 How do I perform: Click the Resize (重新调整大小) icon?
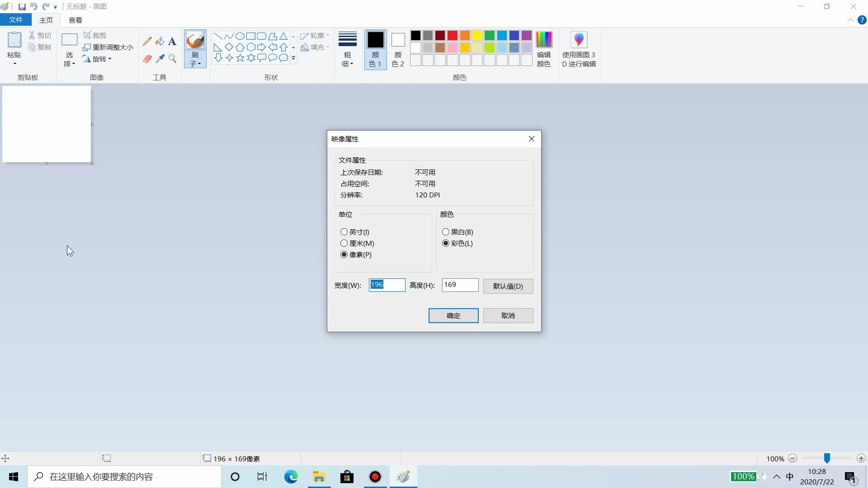tap(87, 47)
